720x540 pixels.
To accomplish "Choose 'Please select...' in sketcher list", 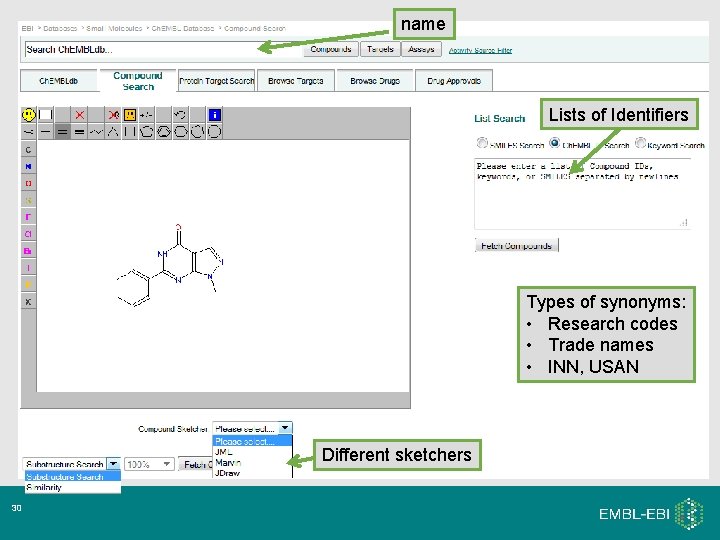I will click(x=252, y=441).
